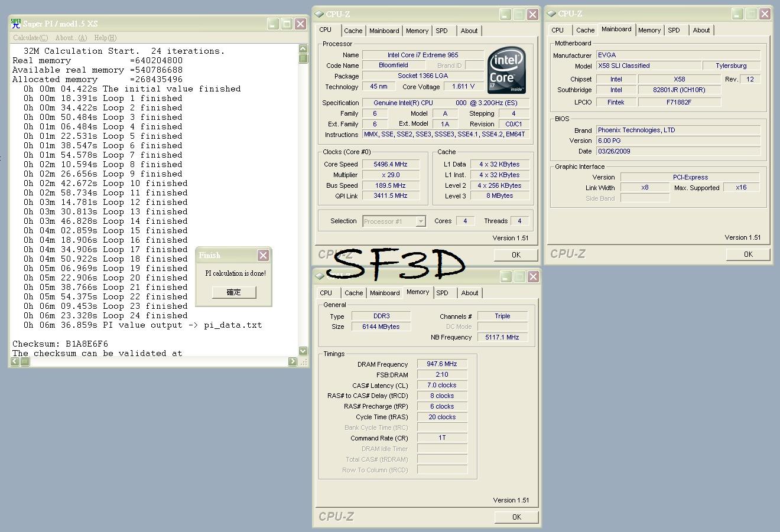The image size is (780, 532).
Task: Click OK in the Memory window
Action: (x=516, y=517)
